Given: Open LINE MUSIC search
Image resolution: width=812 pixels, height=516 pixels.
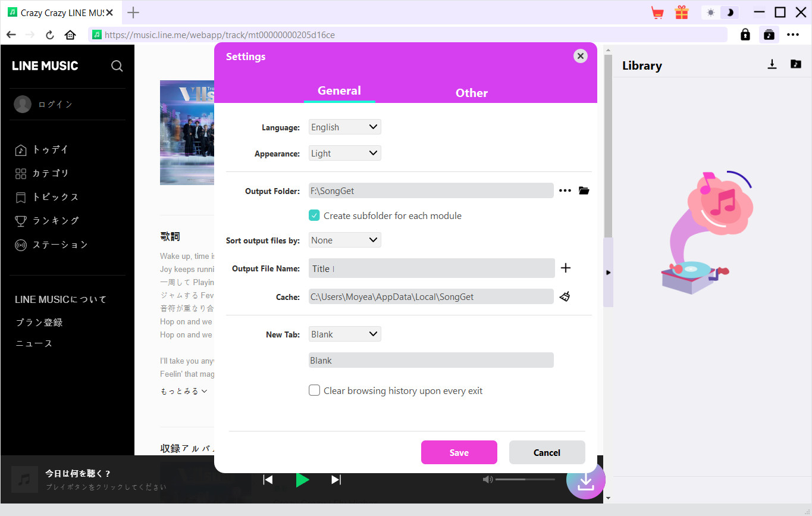Looking at the screenshot, I should pos(117,66).
